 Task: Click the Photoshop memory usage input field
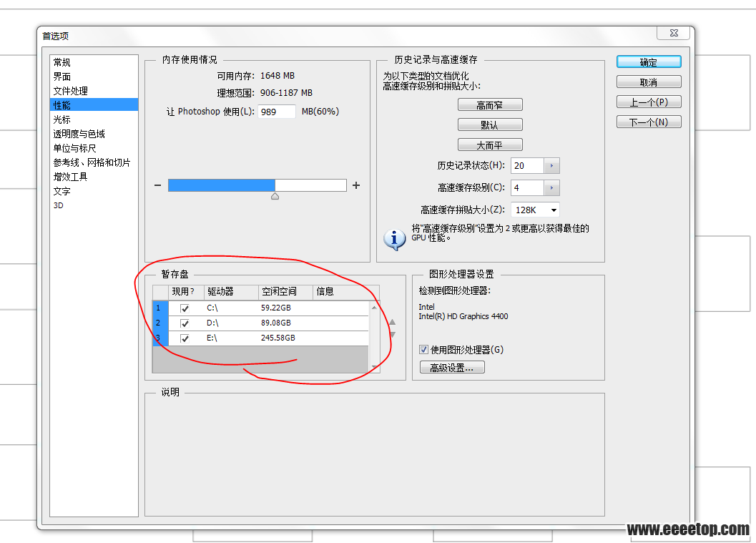(277, 112)
